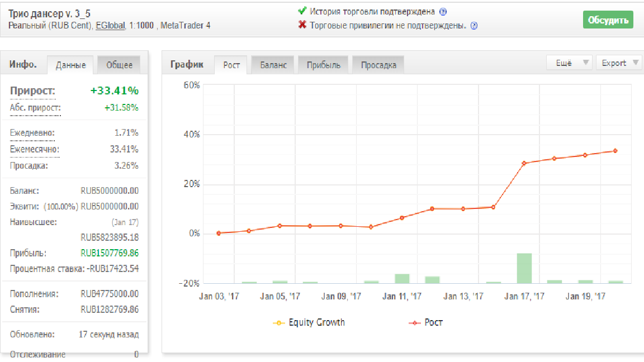Switch to the Общее tab
The width and height of the screenshot is (644, 362).
point(119,65)
